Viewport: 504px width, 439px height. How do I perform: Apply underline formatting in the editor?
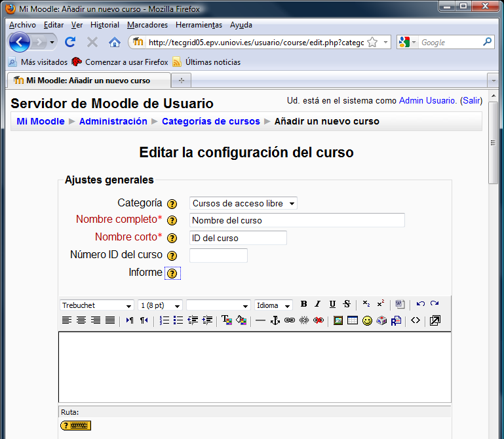coord(332,304)
